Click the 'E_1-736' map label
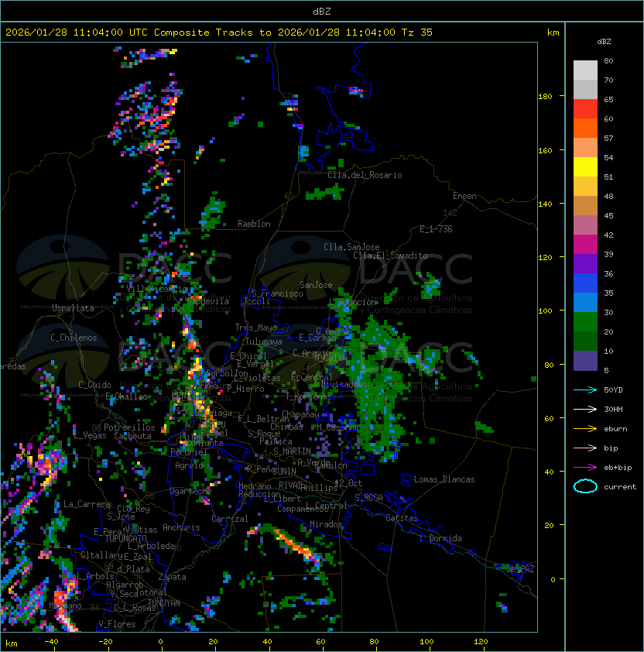644x652 pixels. 436,229
